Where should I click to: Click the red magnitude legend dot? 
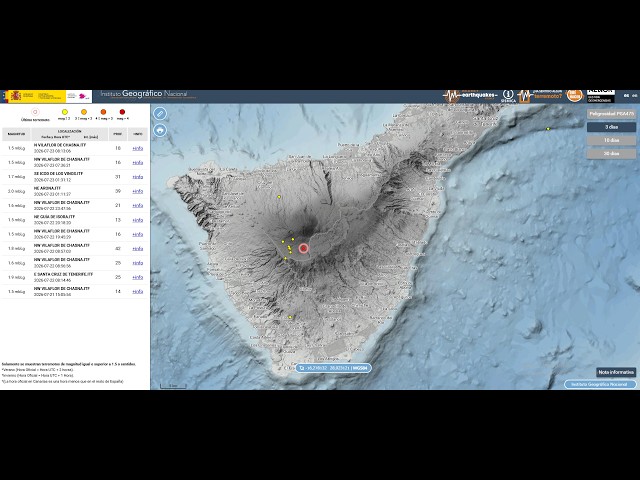coord(122,112)
